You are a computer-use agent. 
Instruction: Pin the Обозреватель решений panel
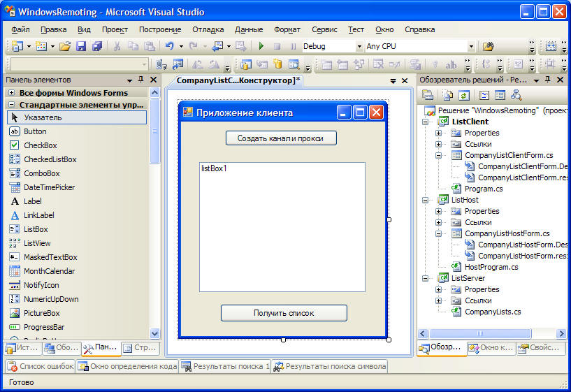coord(547,80)
